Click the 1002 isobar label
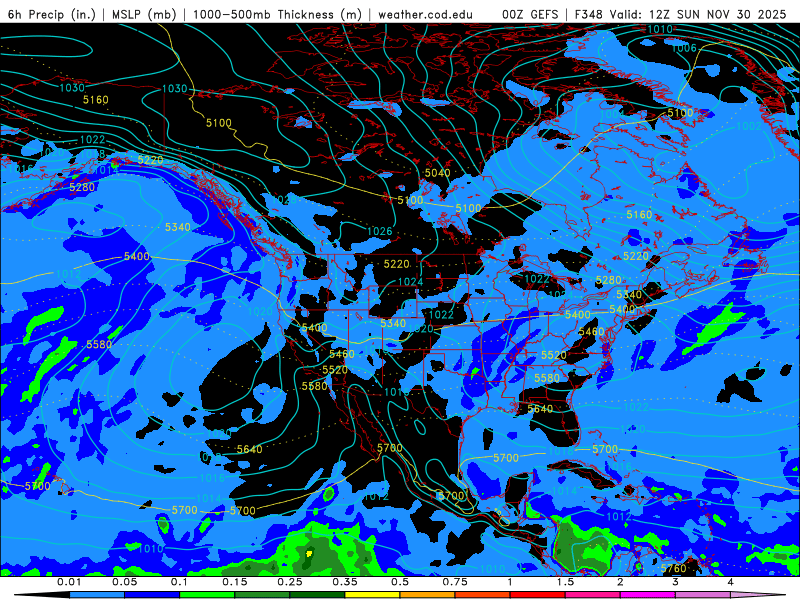The image size is (800, 600). [749, 126]
